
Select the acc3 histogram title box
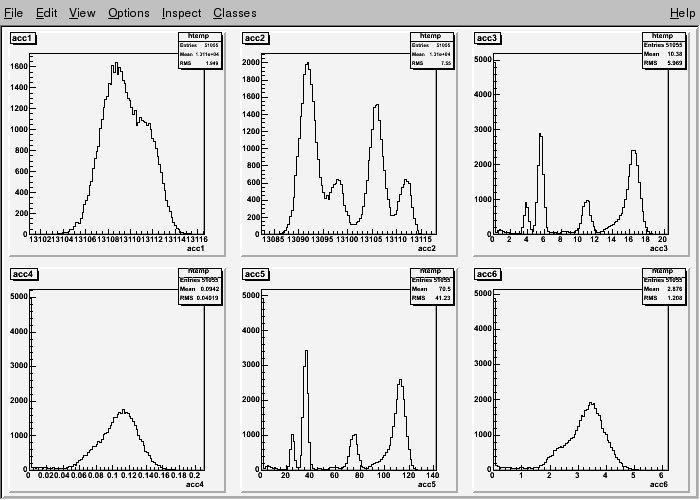point(487,38)
